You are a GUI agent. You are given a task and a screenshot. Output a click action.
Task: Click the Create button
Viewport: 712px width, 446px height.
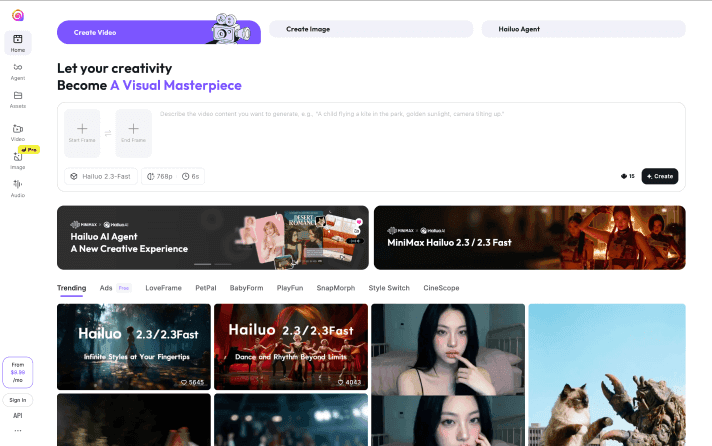coord(660,176)
